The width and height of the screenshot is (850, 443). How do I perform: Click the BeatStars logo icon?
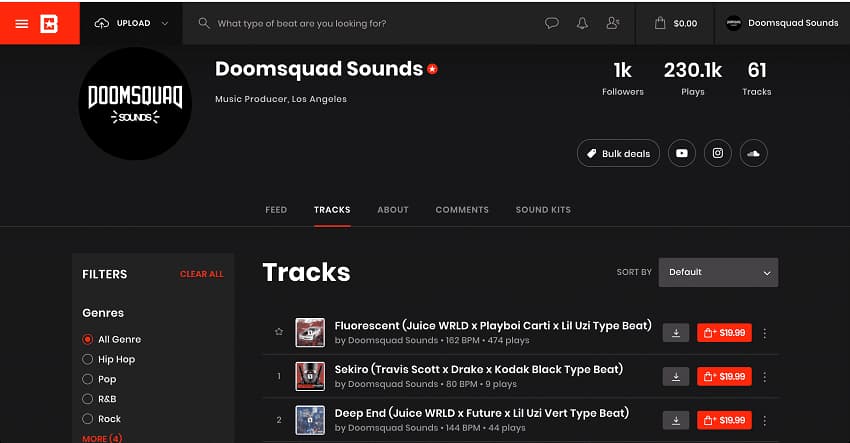click(x=49, y=23)
